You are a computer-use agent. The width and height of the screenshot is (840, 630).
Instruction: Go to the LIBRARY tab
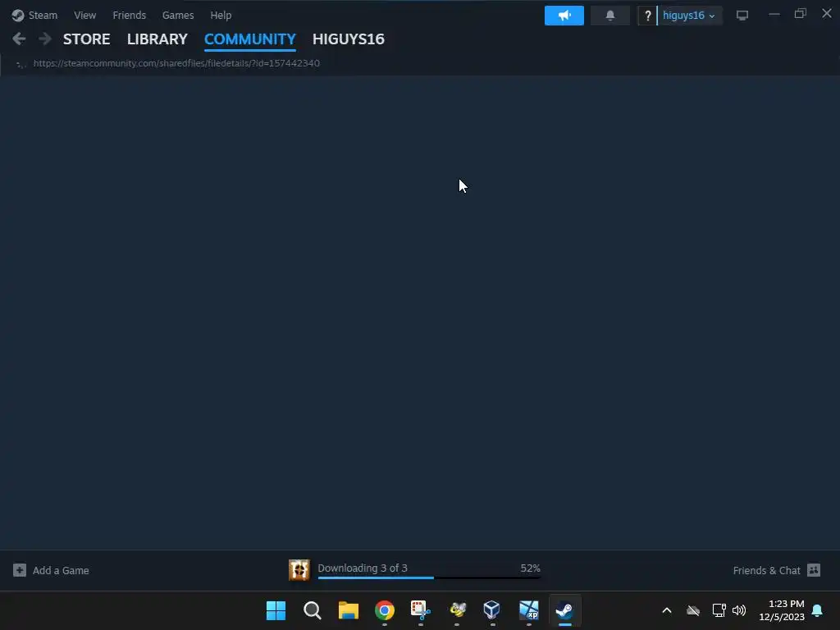(157, 39)
